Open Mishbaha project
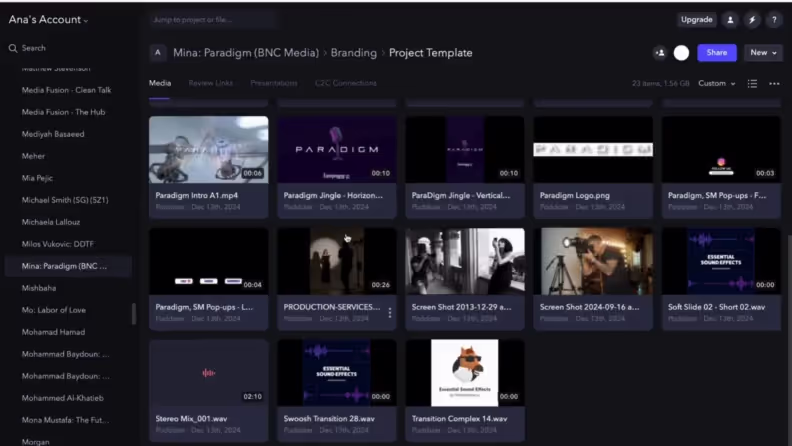 point(38,288)
